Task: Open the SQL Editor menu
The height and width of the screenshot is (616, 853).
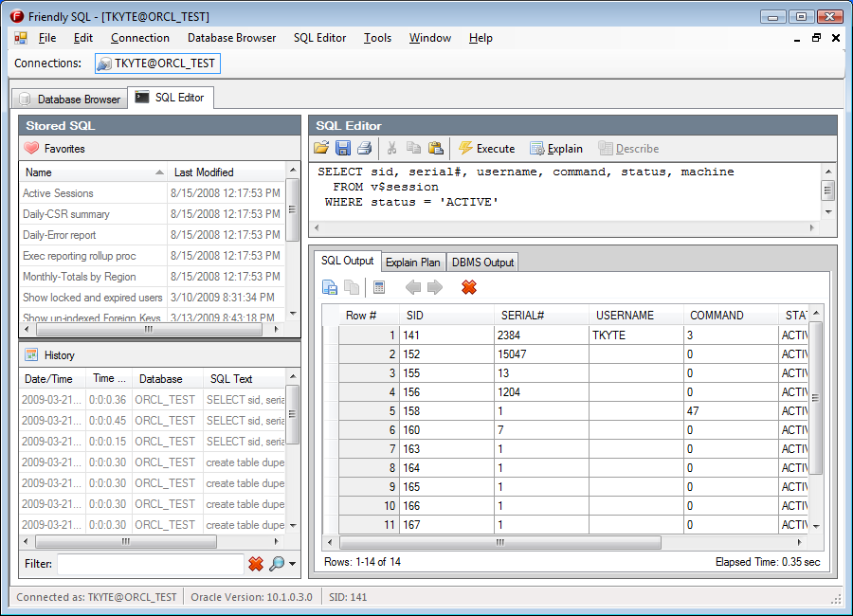Action: point(320,38)
